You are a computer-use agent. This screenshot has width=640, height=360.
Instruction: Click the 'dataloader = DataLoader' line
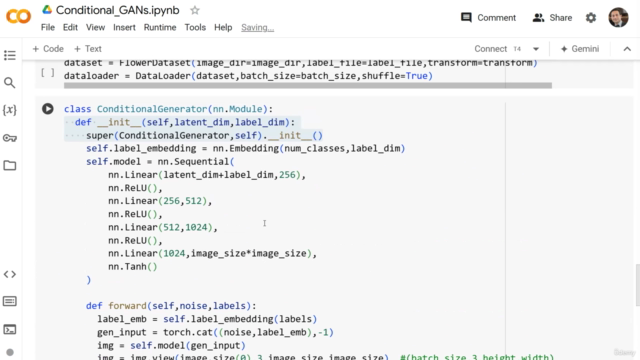coord(248,76)
